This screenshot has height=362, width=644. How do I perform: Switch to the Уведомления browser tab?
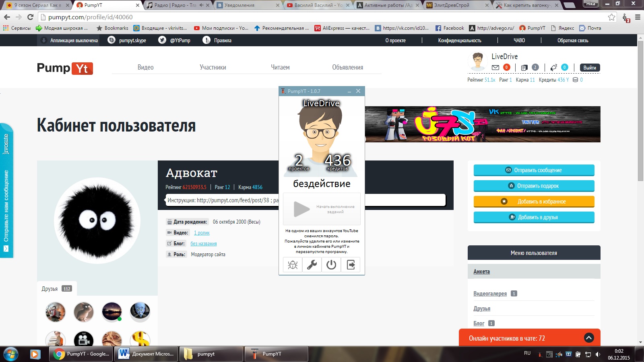point(248,5)
